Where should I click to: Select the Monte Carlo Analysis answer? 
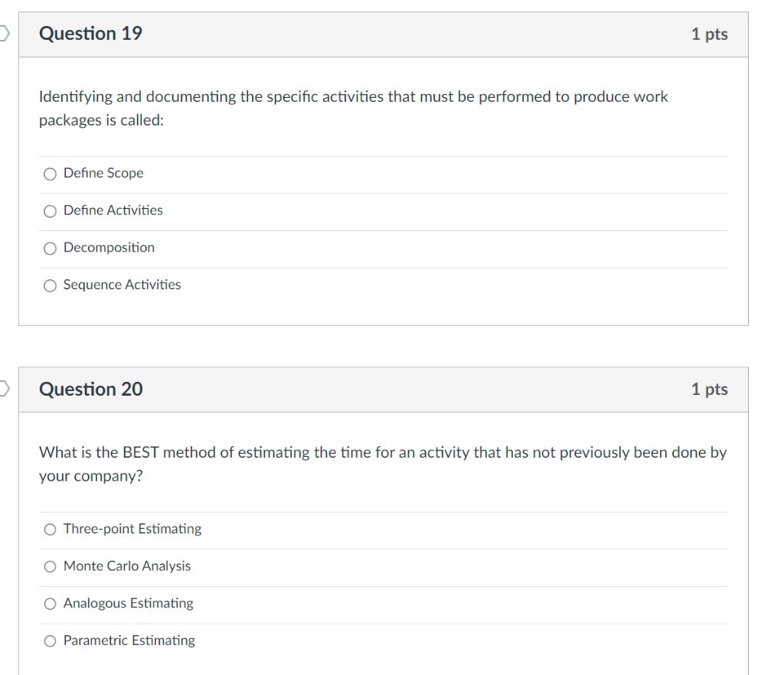[x=50, y=566]
